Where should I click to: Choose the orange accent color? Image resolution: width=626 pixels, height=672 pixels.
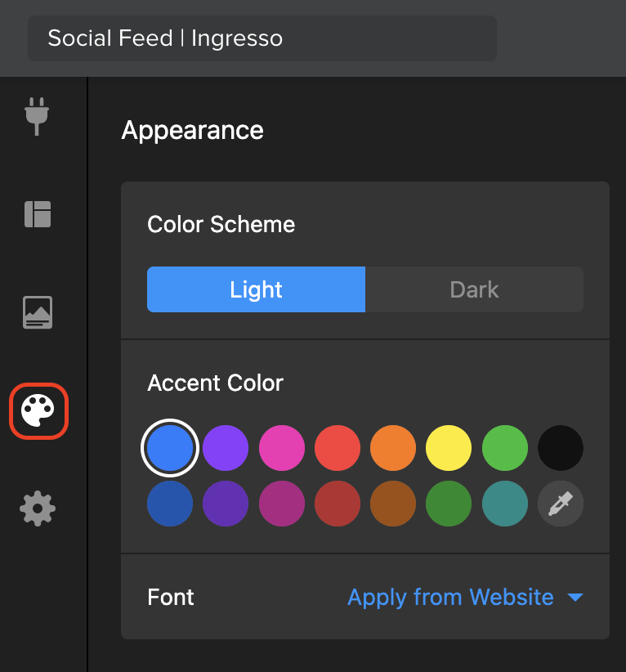point(393,448)
